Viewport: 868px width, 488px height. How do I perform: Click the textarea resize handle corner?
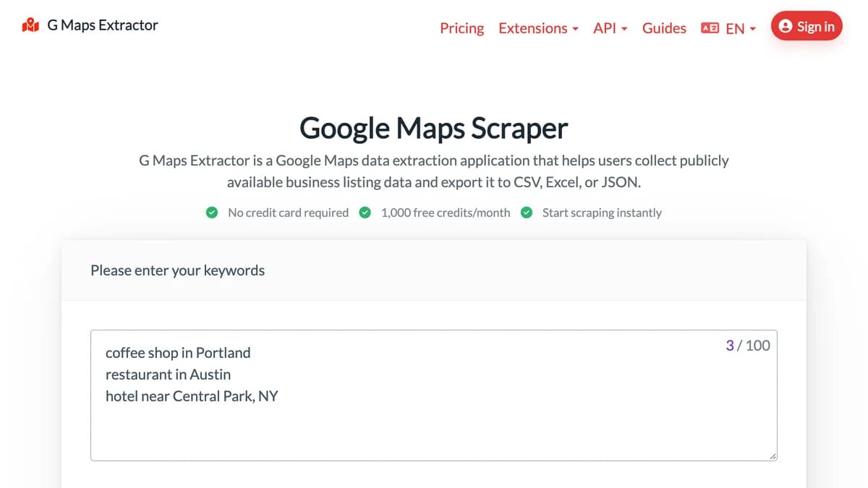click(x=772, y=455)
